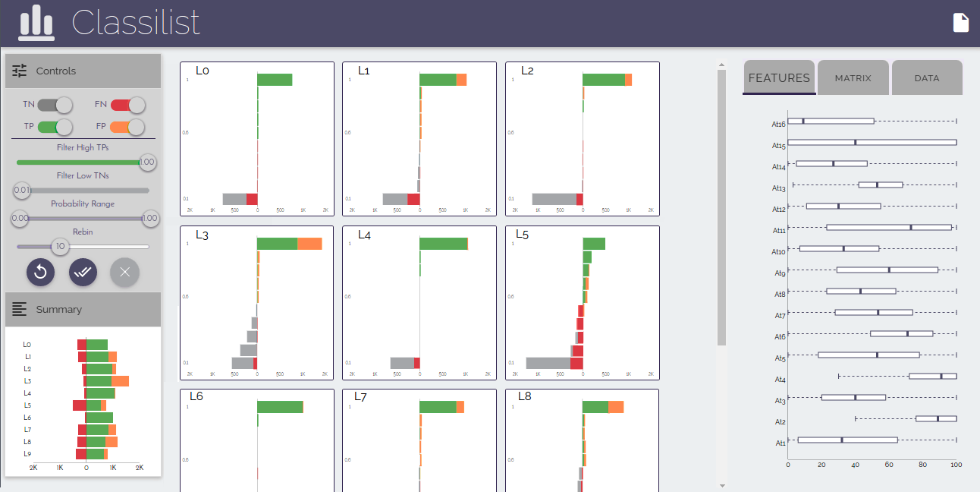The image size is (980, 492).
Task: Open the file icon in the header
Action: [x=961, y=23]
